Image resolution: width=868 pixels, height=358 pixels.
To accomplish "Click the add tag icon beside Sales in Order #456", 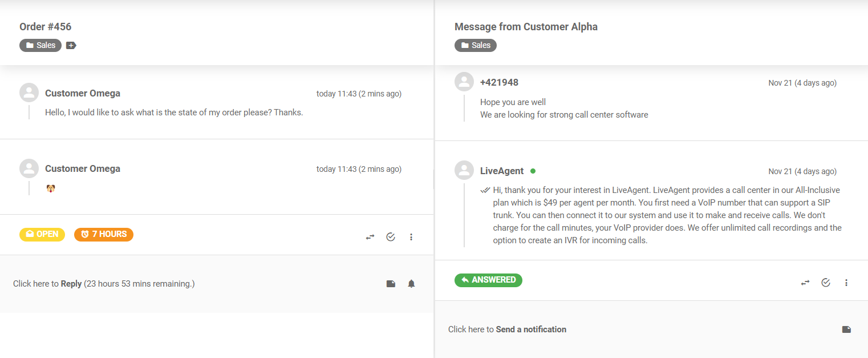I will pyautogui.click(x=71, y=45).
